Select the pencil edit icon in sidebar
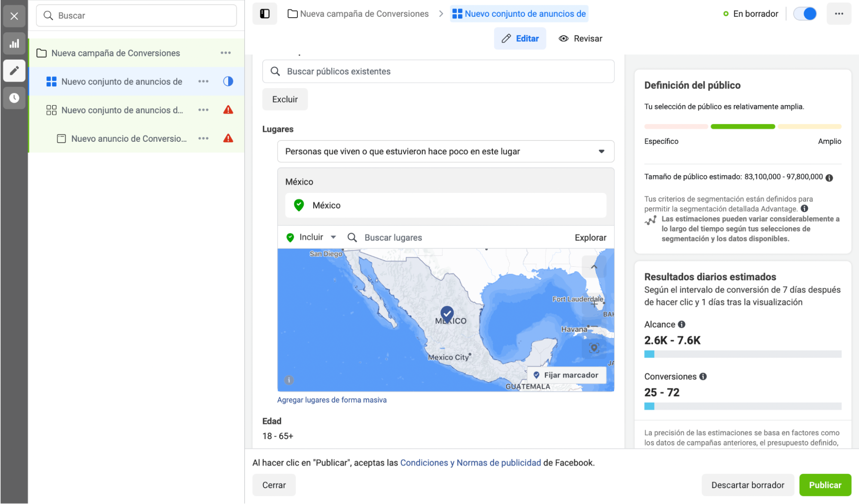Image resolution: width=859 pixels, height=504 pixels. (14, 70)
